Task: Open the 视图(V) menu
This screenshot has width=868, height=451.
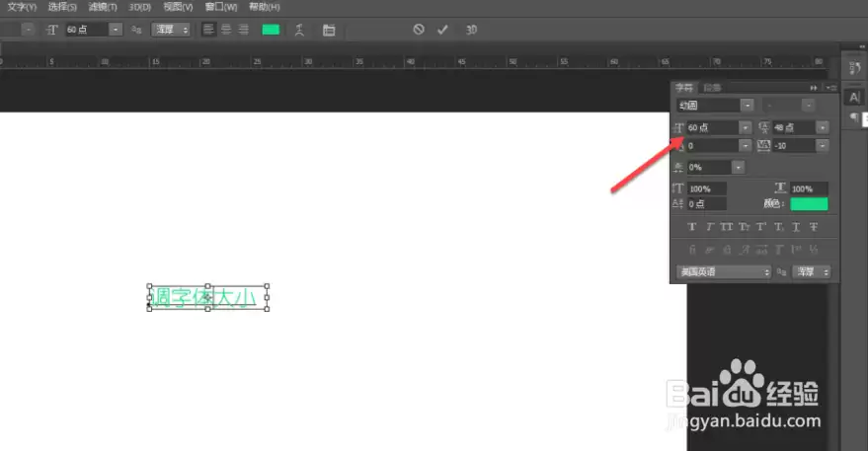Action: 178,7
